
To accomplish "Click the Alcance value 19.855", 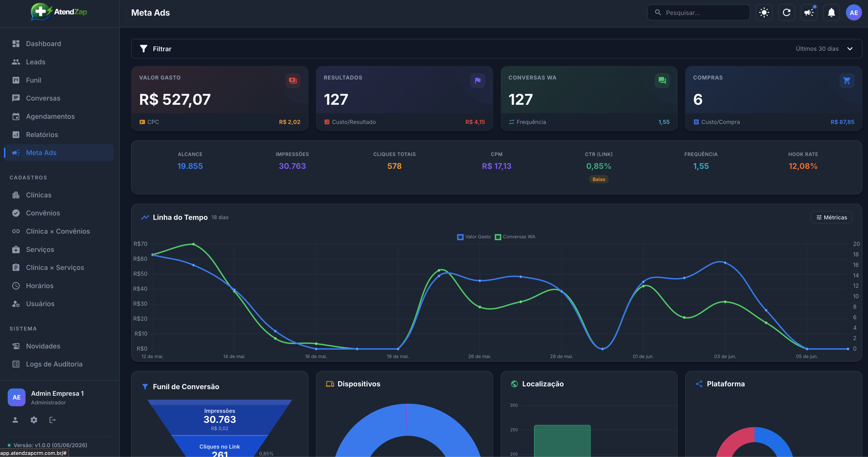I will pyautogui.click(x=190, y=166).
